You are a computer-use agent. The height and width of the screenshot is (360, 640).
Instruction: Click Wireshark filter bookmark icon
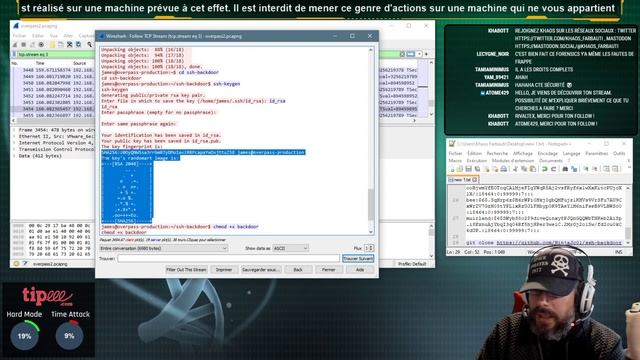[x=14, y=54]
